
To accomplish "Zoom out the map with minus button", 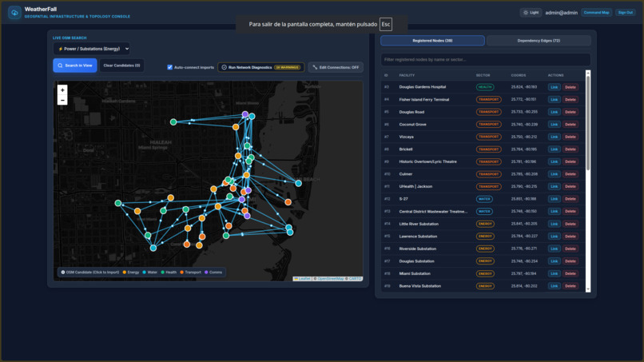I will click(x=62, y=100).
